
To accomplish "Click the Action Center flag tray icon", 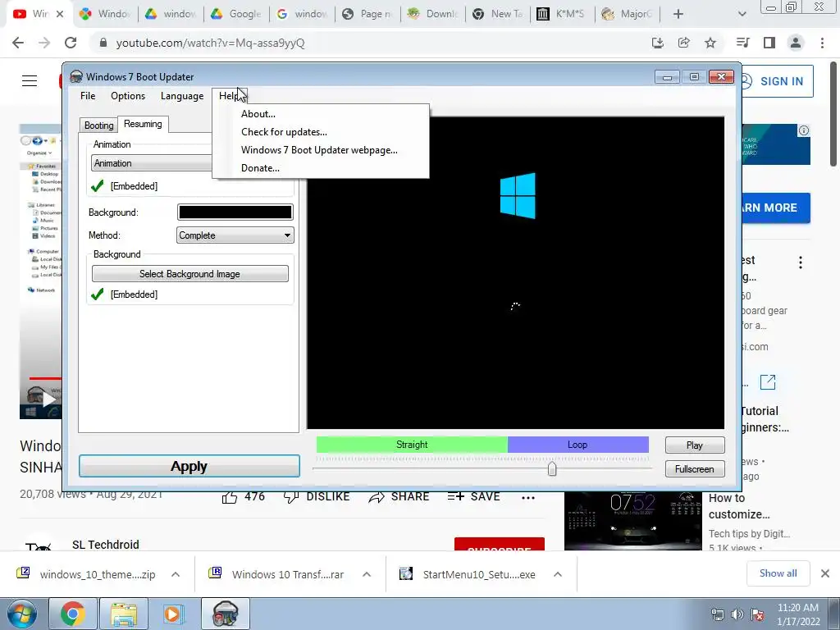I will [x=757, y=614].
